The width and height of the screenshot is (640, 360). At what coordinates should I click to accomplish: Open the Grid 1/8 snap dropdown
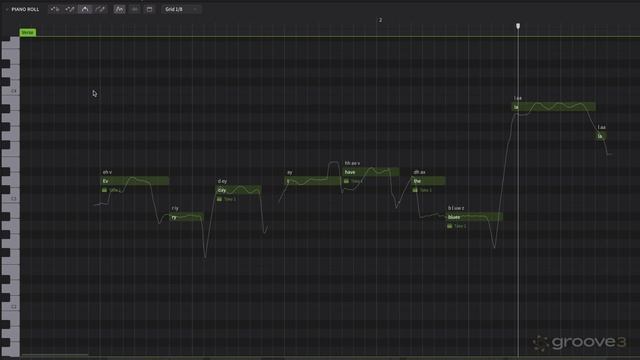click(x=181, y=9)
